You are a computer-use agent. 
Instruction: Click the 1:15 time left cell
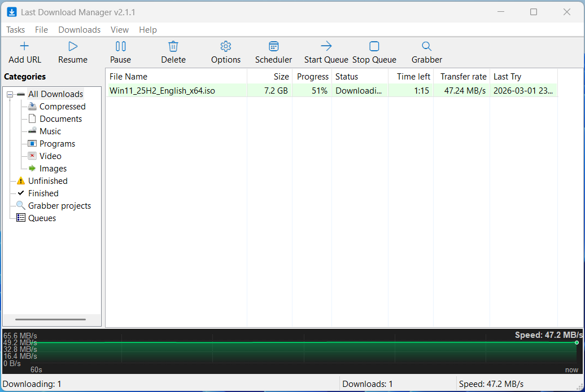411,91
